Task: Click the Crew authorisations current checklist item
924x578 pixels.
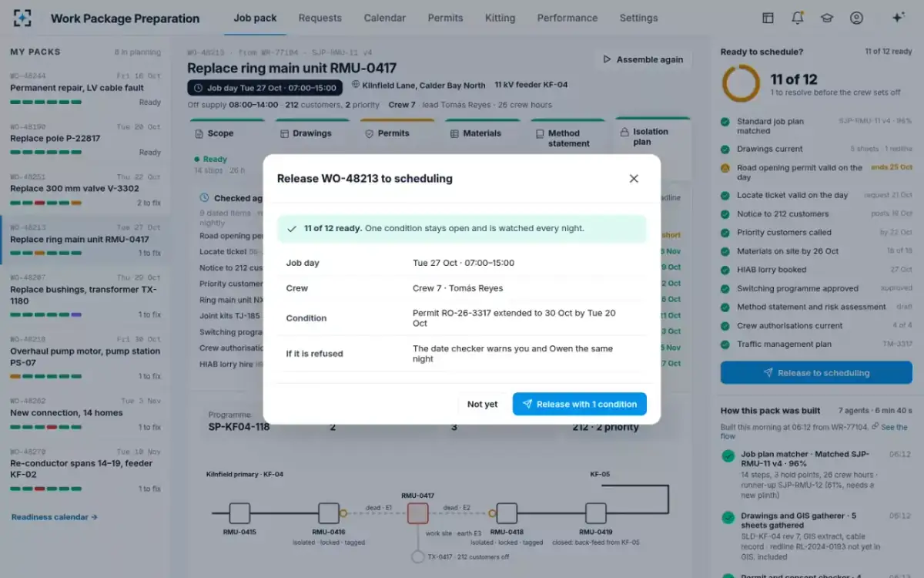Action: pyautogui.click(x=817, y=326)
